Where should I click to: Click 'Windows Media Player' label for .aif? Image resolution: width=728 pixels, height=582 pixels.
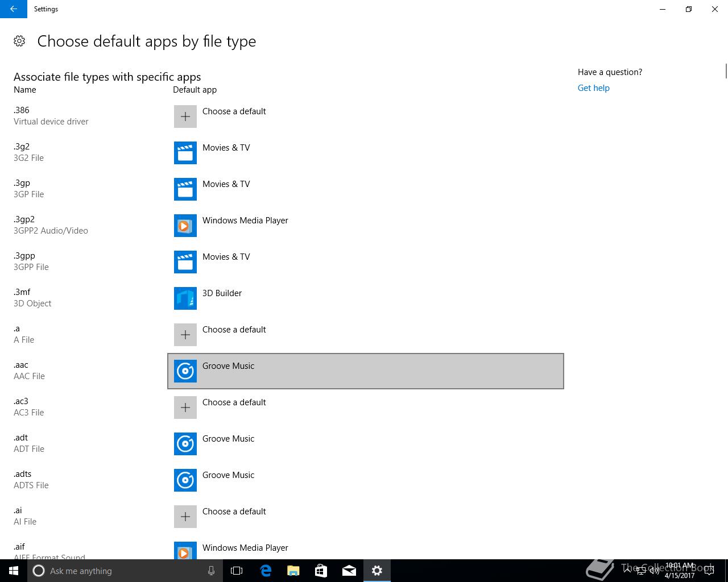(245, 548)
